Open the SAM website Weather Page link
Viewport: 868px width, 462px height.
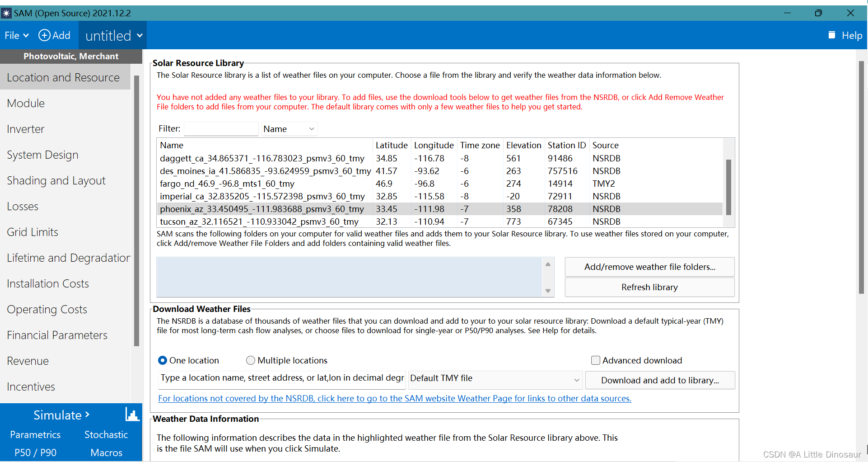pyautogui.click(x=395, y=398)
